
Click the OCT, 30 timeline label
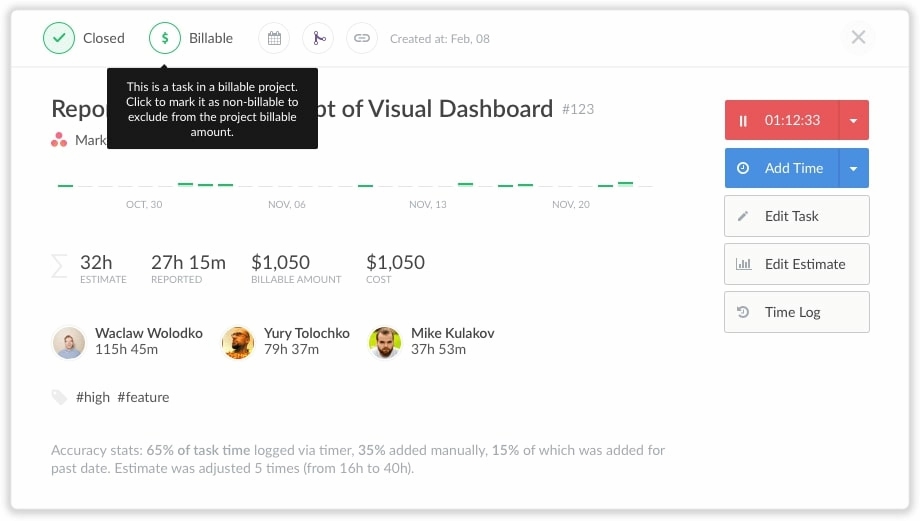coord(144,204)
